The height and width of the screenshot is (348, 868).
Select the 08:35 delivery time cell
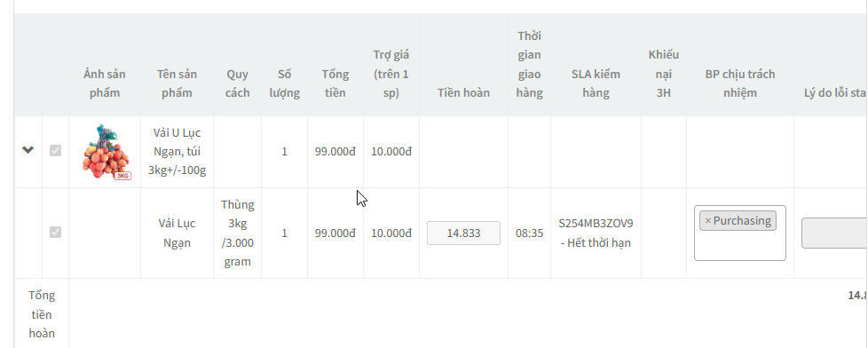[x=529, y=233]
